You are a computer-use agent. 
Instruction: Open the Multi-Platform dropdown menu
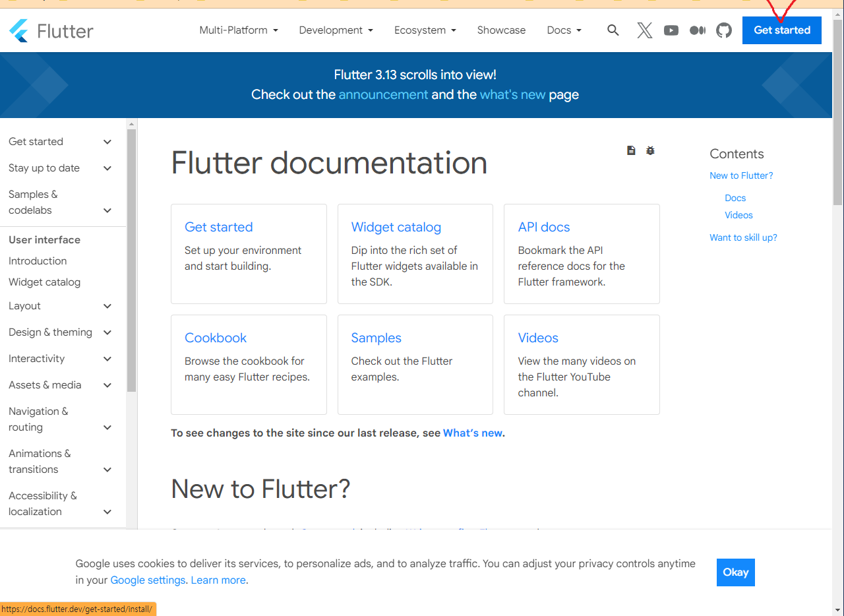click(x=239, y=30)
